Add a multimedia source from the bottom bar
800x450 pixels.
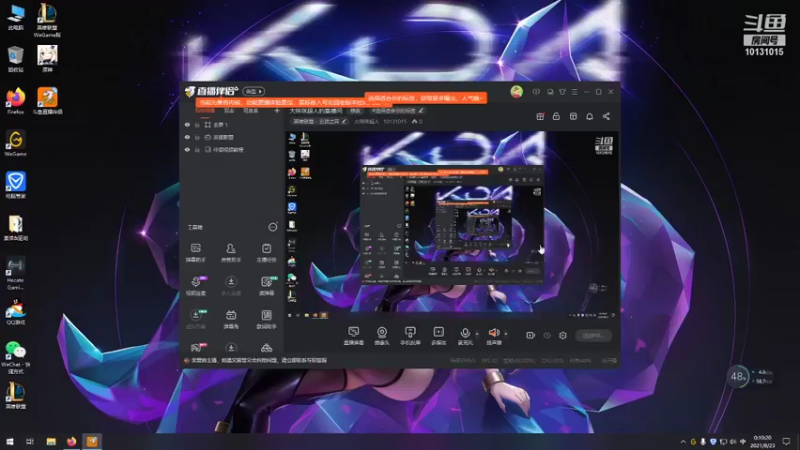(438, 336)
